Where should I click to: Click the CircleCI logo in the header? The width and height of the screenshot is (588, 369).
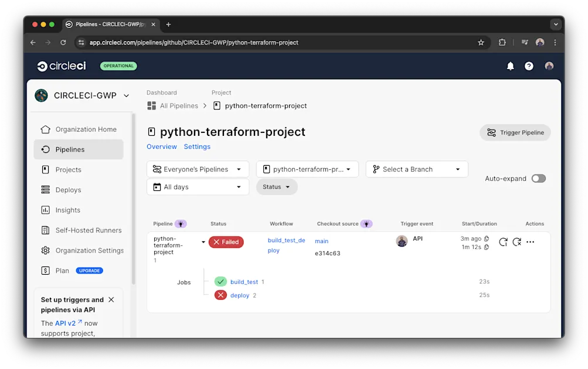tap(61, 66)
